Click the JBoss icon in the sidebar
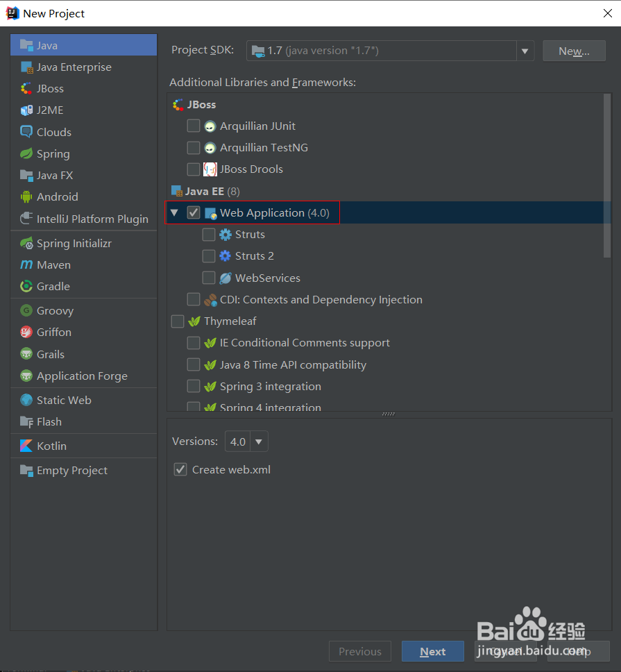Screen dimensions: 621x672 pyautogui.click(x=26, y=89)
